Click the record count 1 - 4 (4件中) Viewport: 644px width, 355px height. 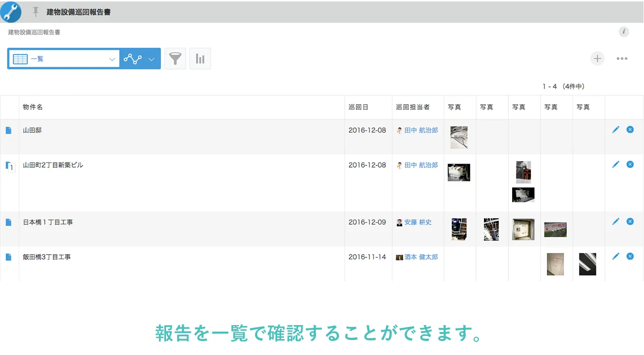[x=564, y=86]
